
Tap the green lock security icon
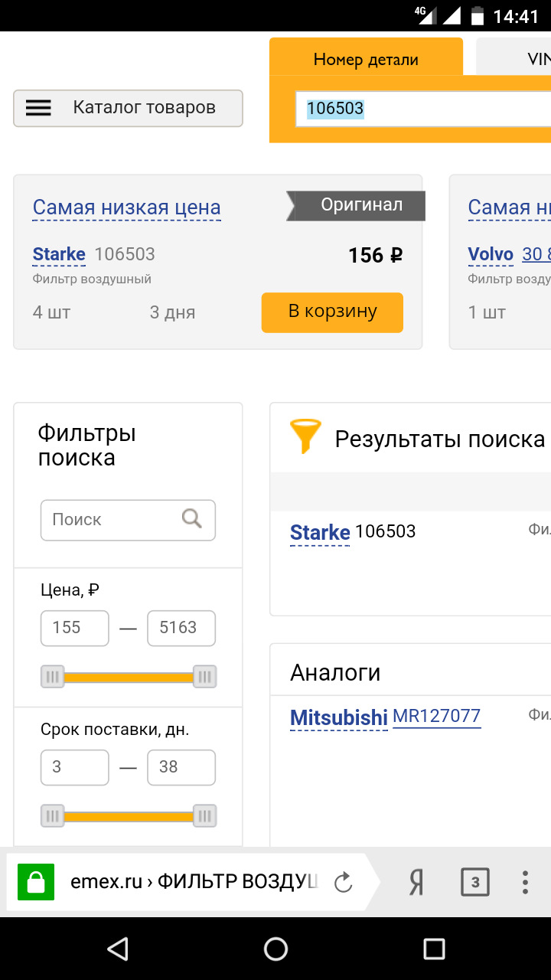pyautogui.click(x=36, y=882)
